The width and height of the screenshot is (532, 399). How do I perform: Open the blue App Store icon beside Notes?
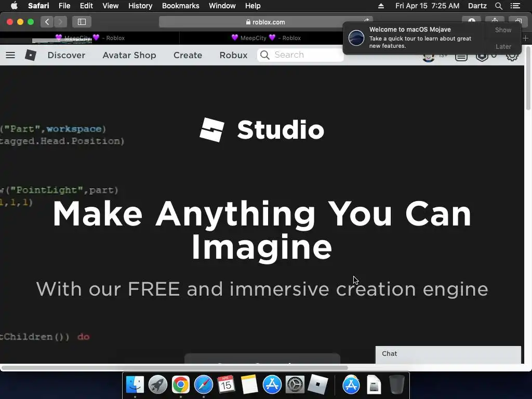tap(272, 385)
